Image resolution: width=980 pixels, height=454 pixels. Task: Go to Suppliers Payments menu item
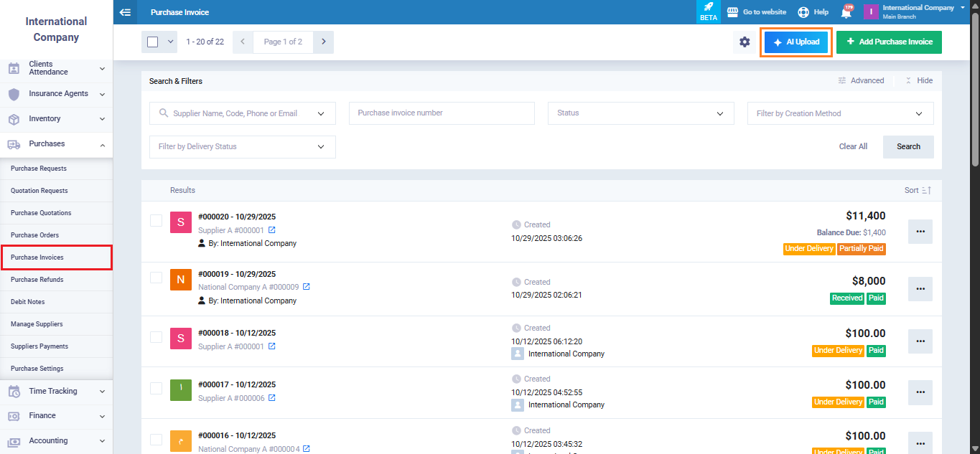tap(39, 346)
